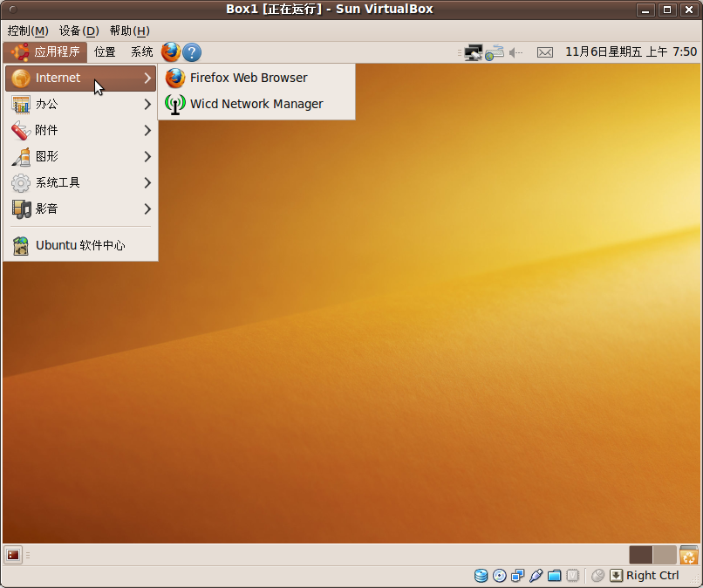Open the 系统 System menu

coord(141,52)
